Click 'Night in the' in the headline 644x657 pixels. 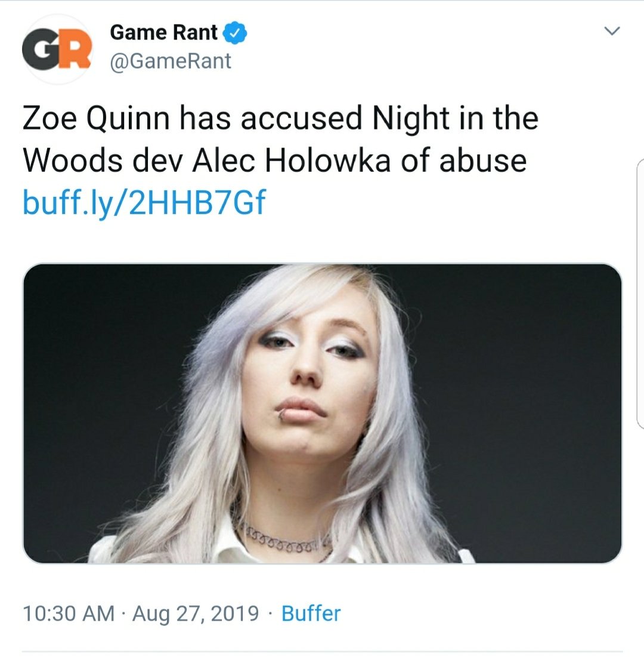(456, 118)
